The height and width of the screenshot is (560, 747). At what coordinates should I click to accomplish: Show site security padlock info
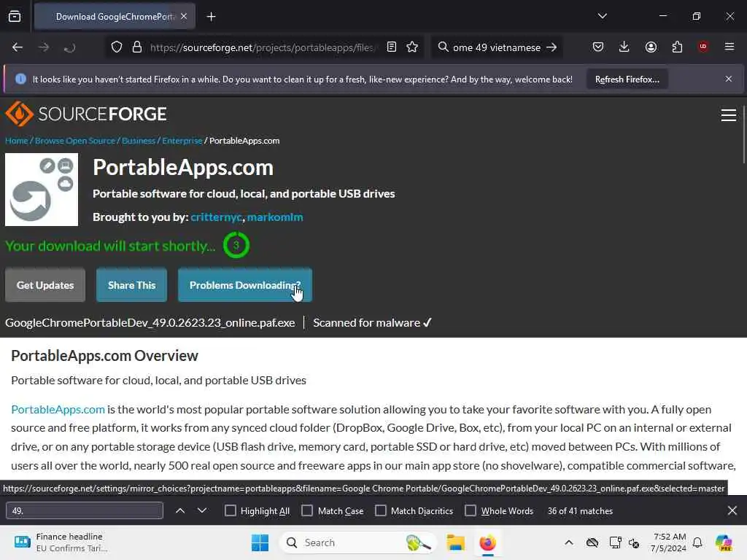[137, 47]
